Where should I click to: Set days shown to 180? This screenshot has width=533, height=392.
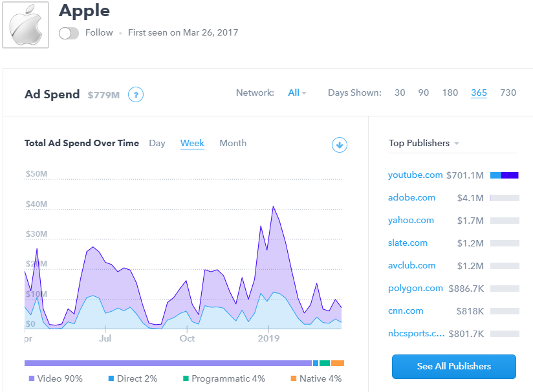click(450, 93)
